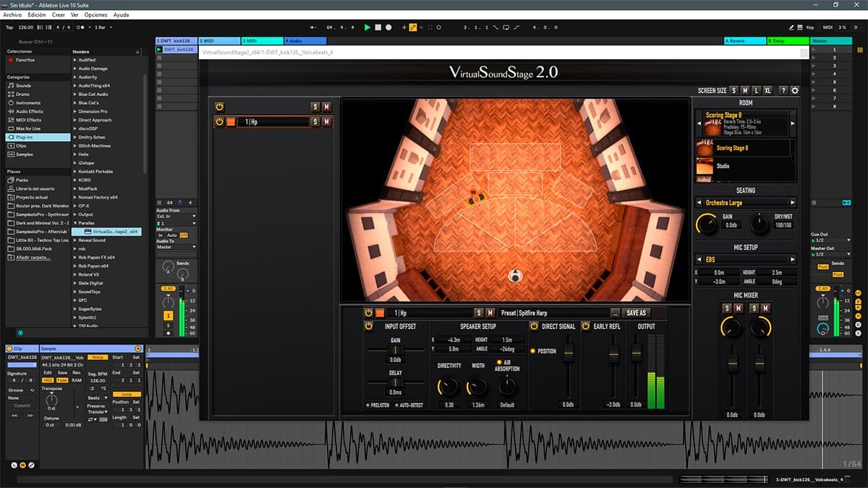Image resolution: width=868 pixels, height=488 pixels.
Task: Expand the Blue Cat Audio folder
Action: (x=75, y=94)
